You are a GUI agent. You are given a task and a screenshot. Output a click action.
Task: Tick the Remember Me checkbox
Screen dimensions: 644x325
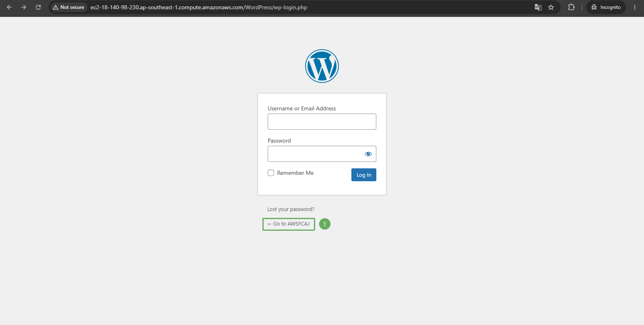coord(271,173)
